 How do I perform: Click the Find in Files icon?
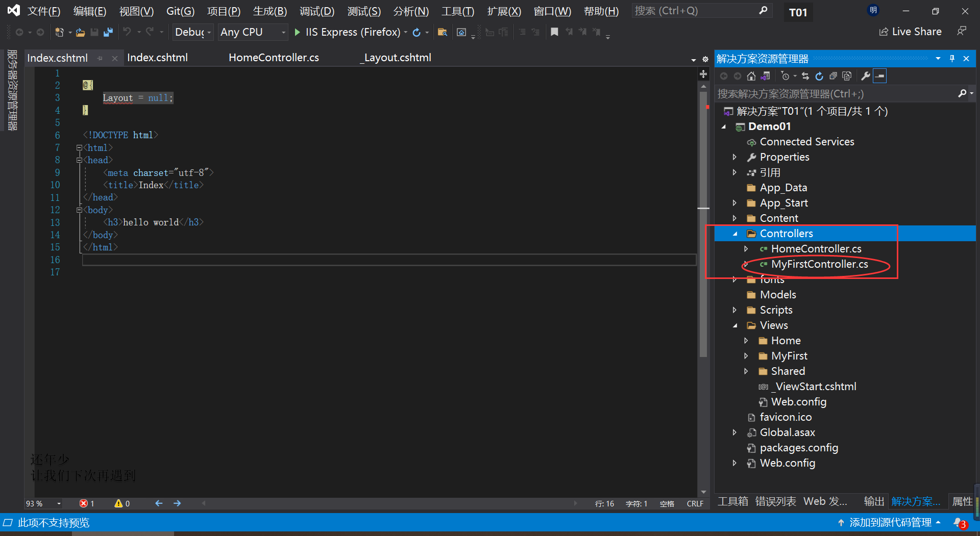click(x=443, y=32)
